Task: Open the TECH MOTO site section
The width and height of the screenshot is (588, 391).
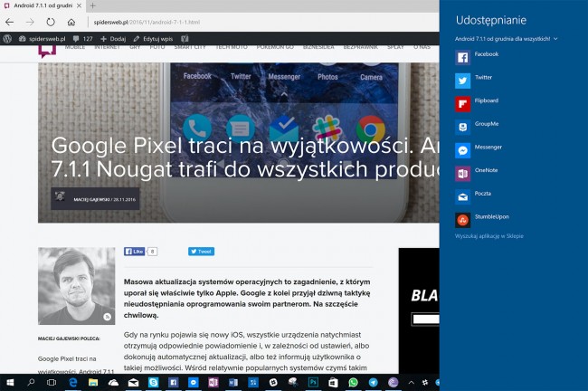Action: pos(232,47)
